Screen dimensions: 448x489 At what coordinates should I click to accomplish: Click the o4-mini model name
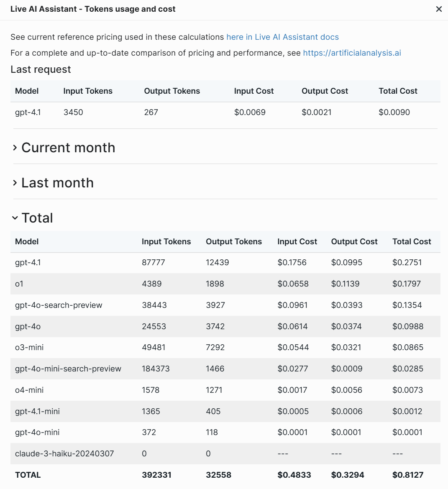(29, 390)
